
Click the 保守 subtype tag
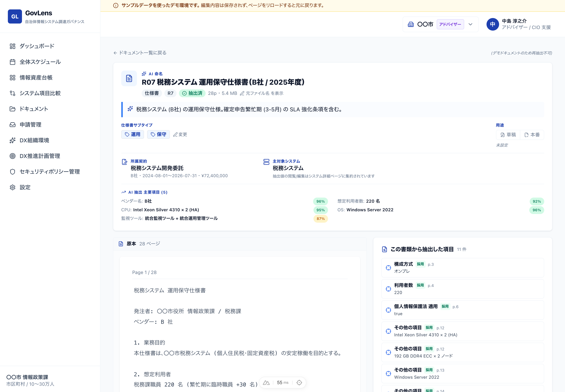[x=158, y=134]
